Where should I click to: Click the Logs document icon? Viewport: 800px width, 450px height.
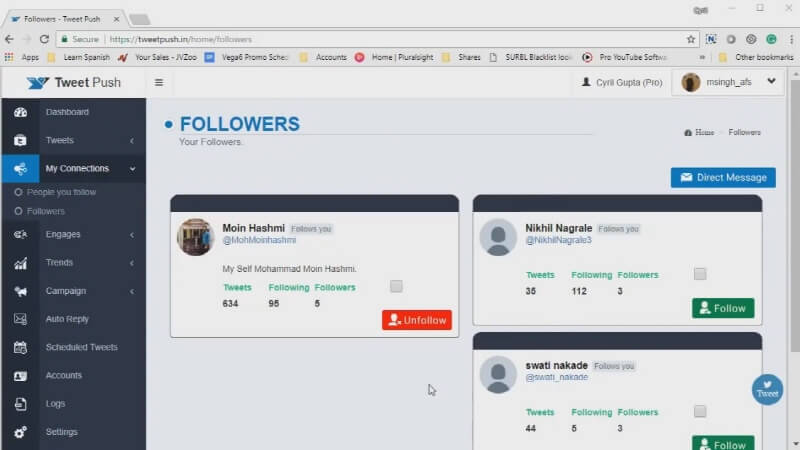click(20, 404)
